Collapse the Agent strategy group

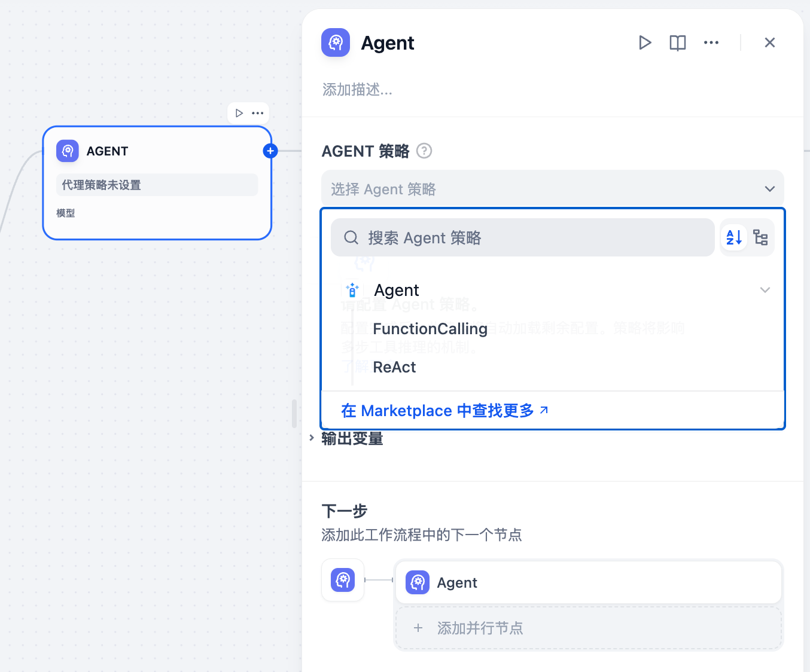coord(765,290)
